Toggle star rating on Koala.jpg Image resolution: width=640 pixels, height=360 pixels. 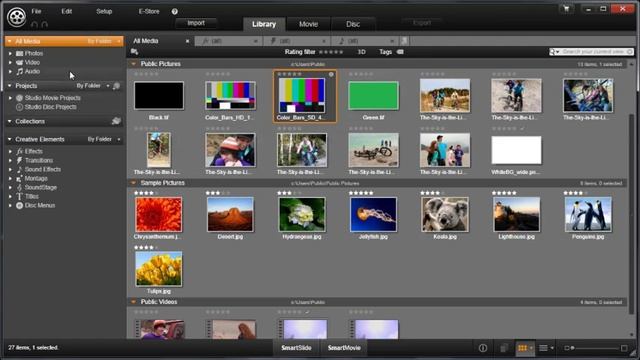[x=433, y=193]
